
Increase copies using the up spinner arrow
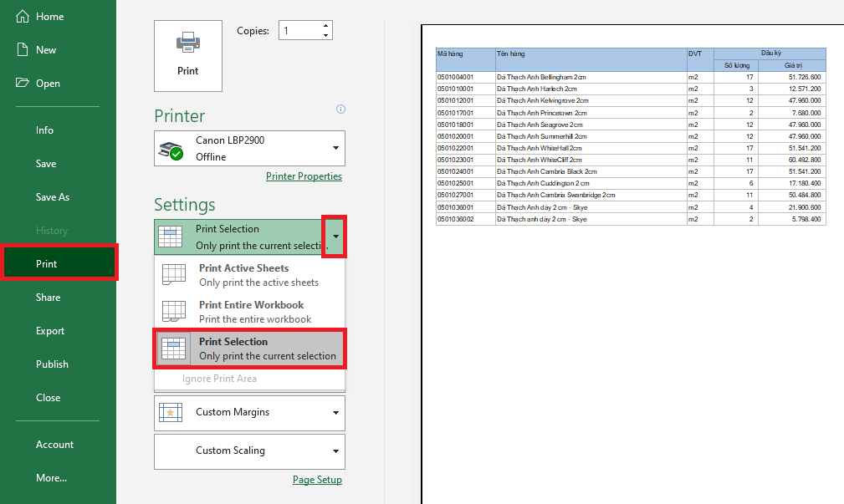point(325,26)
